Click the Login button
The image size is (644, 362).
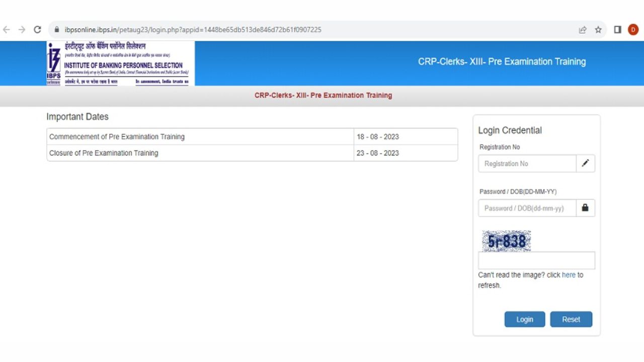coord(525,319)
